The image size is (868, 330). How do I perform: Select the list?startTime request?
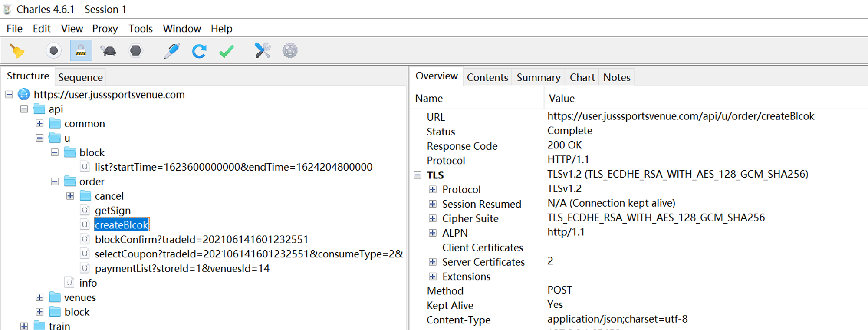[x=233, y=167]
